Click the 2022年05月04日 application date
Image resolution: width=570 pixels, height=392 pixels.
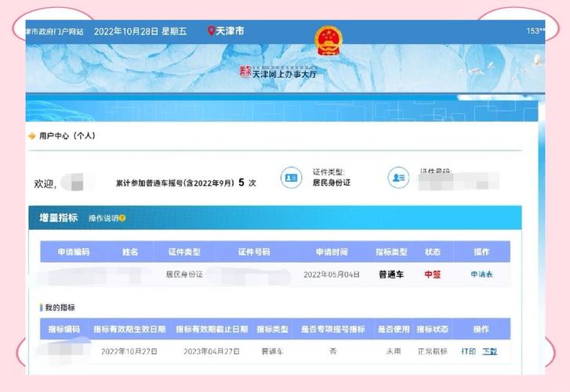tap(332, 274)
